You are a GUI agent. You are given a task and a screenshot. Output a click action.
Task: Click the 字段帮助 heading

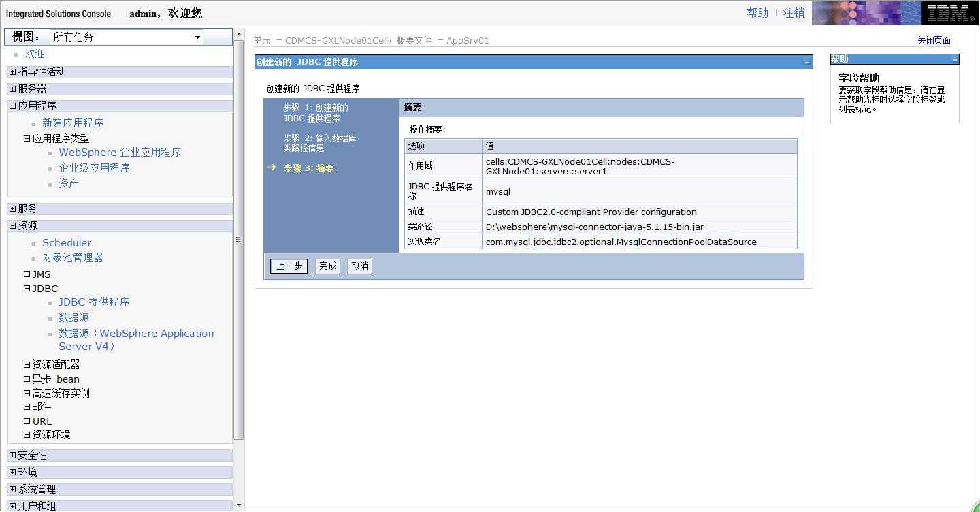pyautogui.click(x=859, y=78)
